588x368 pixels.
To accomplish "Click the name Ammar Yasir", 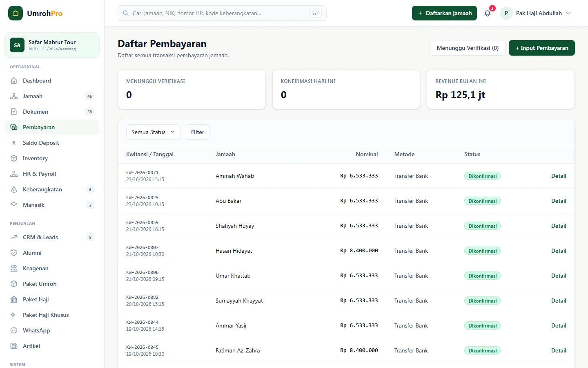I will point(231,325).
